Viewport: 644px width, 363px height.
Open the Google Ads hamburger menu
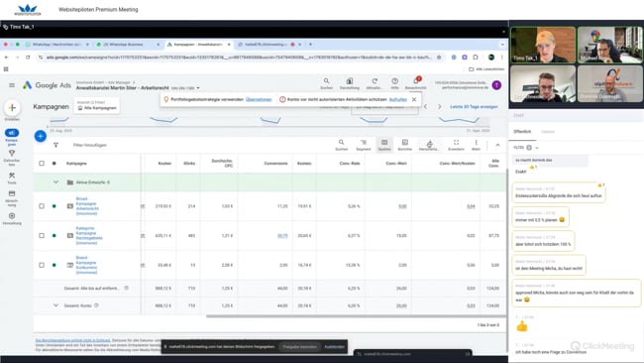[12, 85]
